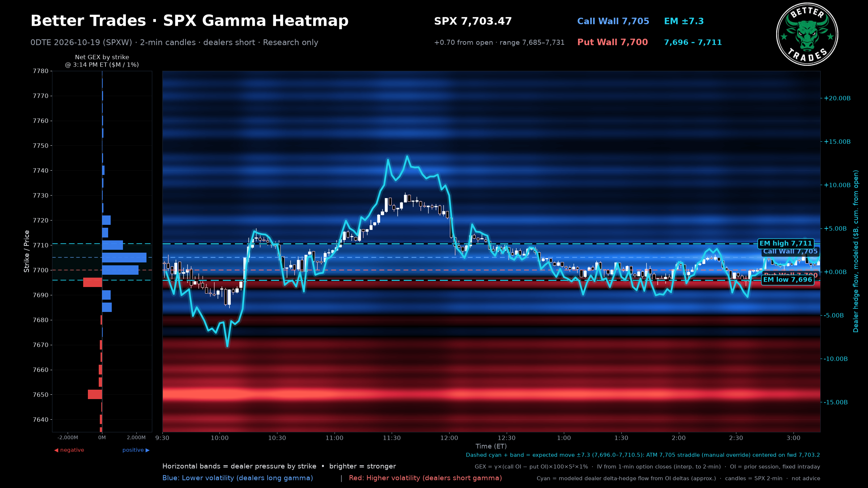The image size is (868, 488).
Task: Click the '0M' GEX axis label
Action: pos(102,437)
